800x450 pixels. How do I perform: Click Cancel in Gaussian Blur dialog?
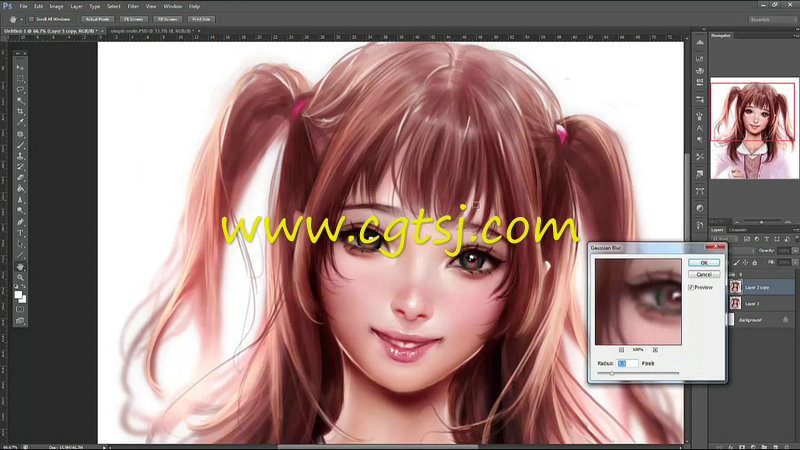(704, 274)
